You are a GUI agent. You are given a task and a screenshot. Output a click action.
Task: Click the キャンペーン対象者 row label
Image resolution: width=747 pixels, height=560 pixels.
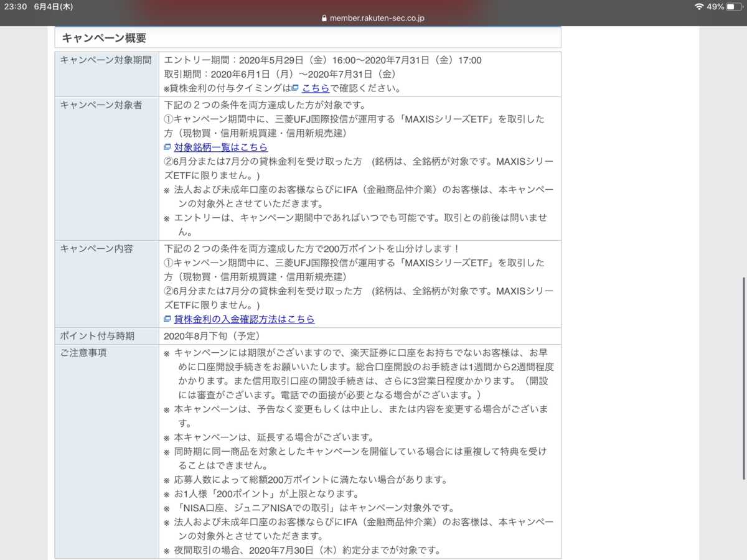point(101,105)
